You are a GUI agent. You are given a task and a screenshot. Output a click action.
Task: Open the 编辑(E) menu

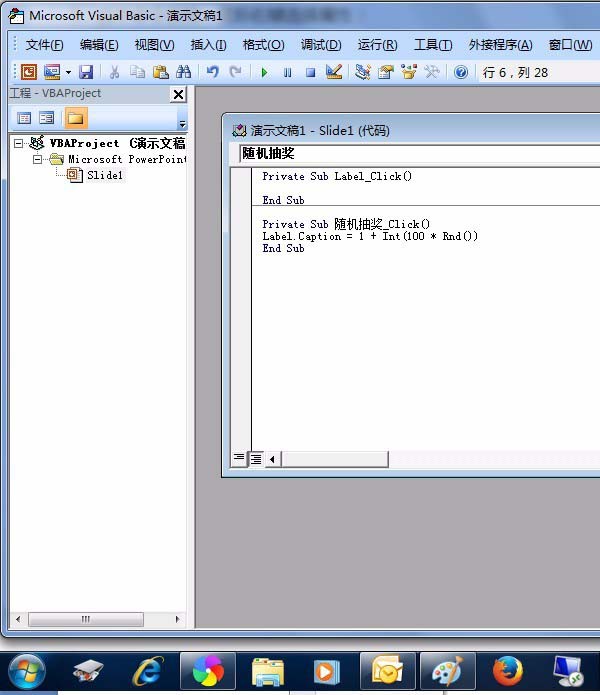pyautogui.click(x=99, y=45)
